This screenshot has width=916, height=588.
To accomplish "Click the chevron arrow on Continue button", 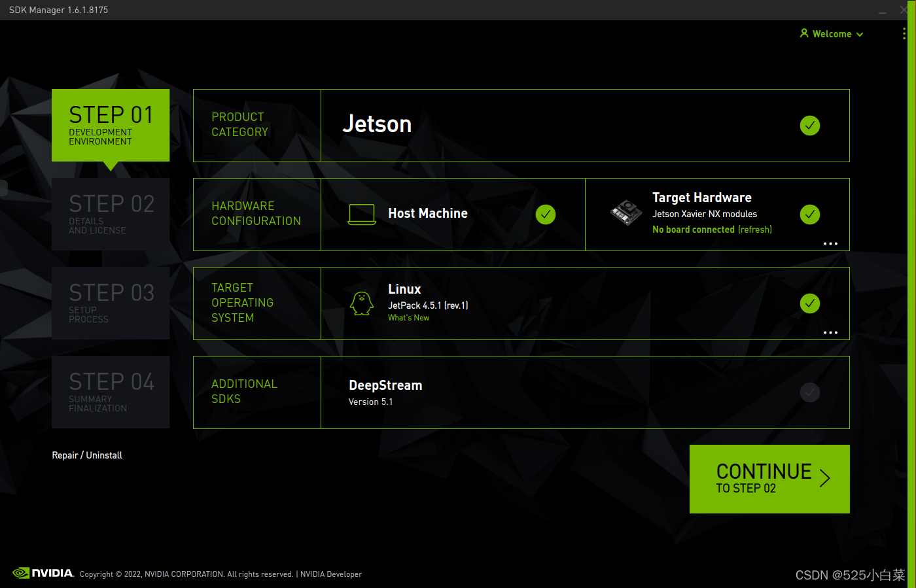I will [825, 478].
